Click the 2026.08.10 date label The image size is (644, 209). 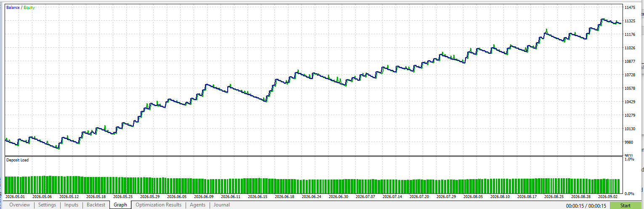[x=499, y=196]
